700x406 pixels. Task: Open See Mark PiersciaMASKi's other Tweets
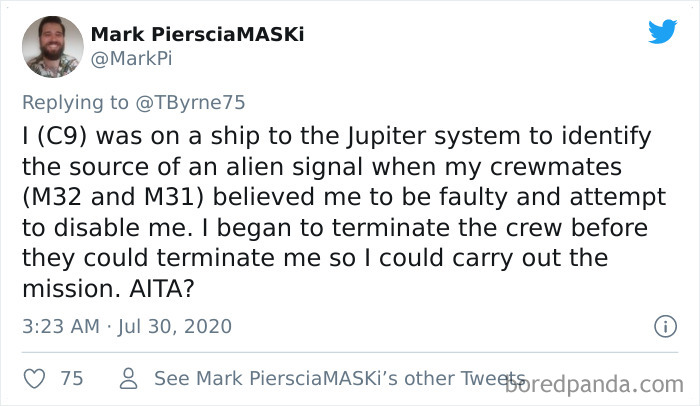click(x=336, y=379)
